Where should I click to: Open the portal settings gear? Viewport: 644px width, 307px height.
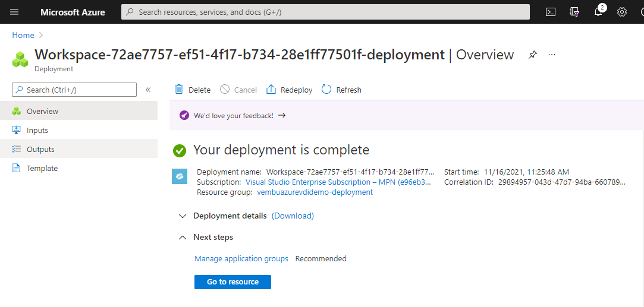pos(622,12)
